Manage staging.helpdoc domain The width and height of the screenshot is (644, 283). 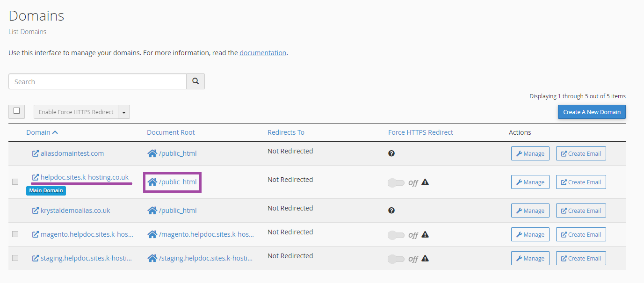[530, 258]
